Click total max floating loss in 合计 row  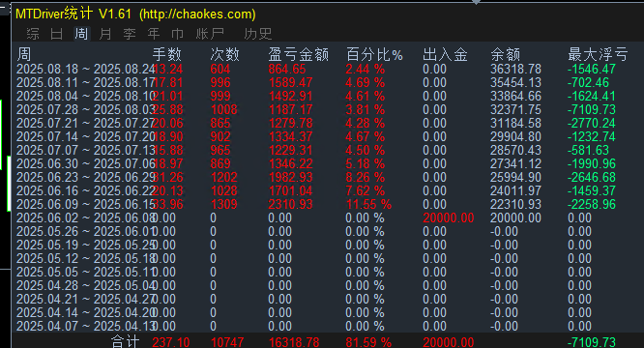coord(592,342)
